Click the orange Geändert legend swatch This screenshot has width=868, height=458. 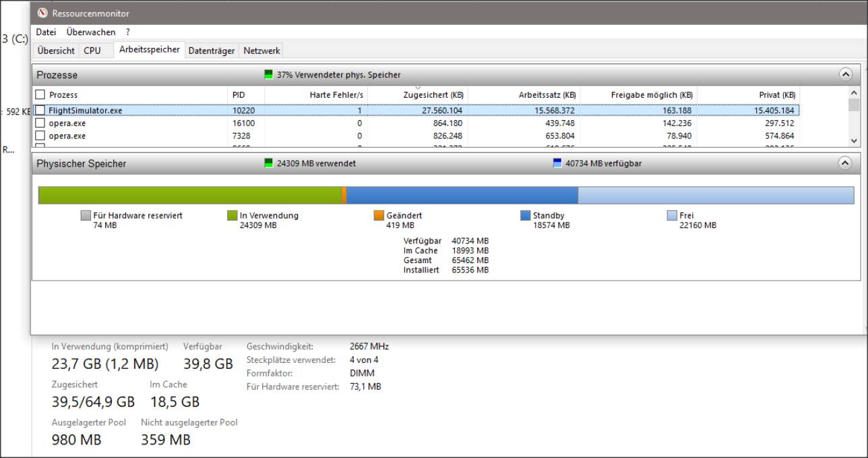[379, 215]
